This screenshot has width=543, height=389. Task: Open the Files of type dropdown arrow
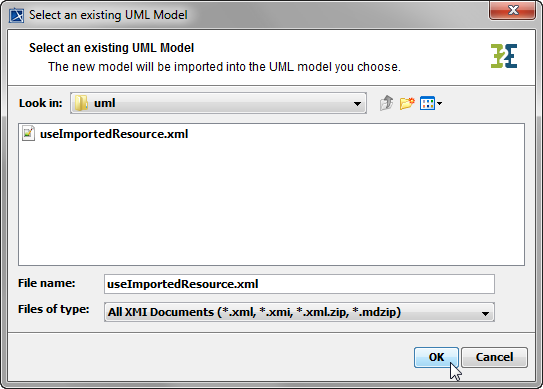(x=485, y=313)
